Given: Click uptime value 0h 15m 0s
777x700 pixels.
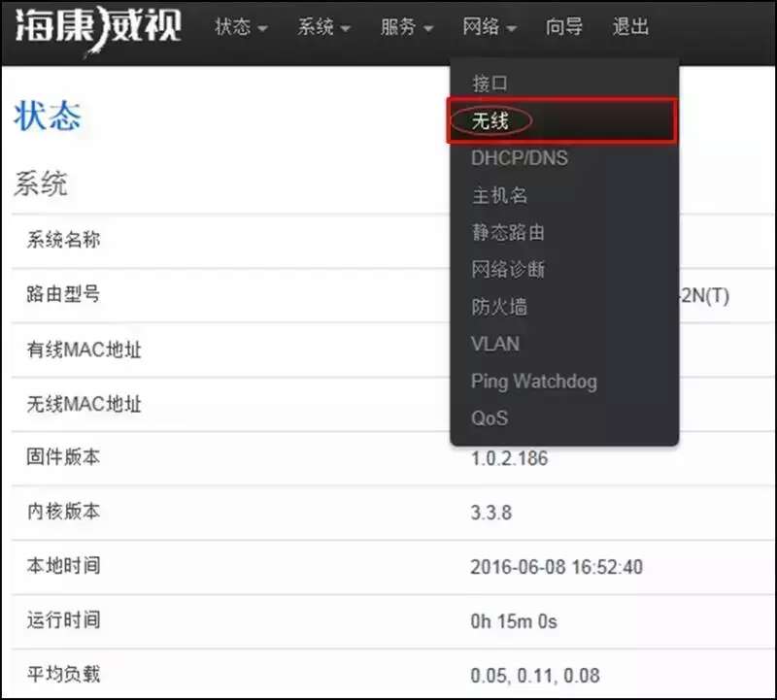Looking at the screenshot, I should 514,621.
